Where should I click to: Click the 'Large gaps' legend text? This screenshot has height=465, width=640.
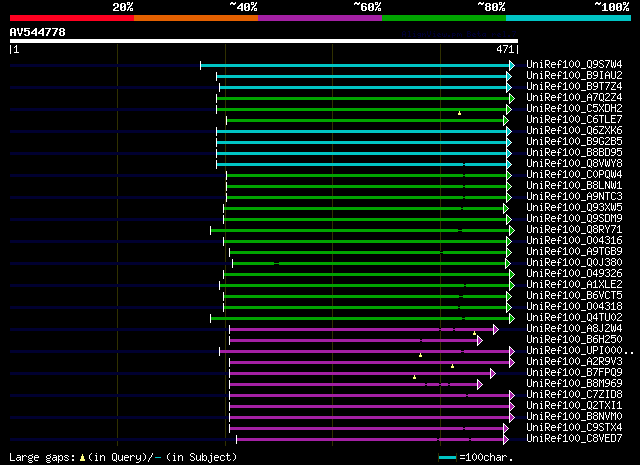coord(42,457)
